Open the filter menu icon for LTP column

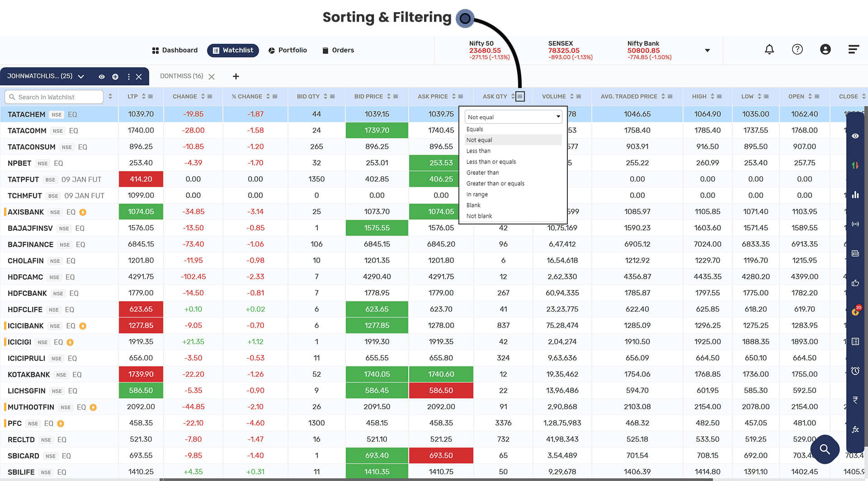[151, 97]
